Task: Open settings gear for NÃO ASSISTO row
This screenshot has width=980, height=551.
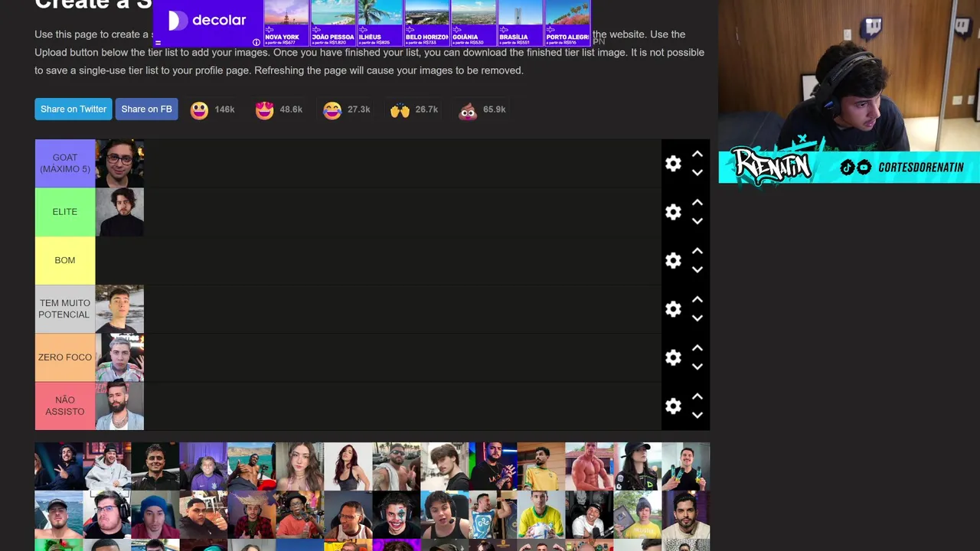Action: tap(673, 406)
